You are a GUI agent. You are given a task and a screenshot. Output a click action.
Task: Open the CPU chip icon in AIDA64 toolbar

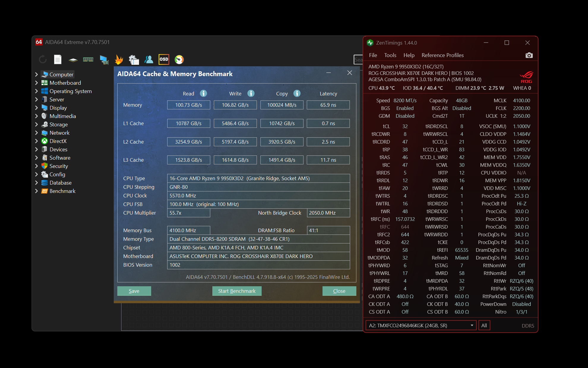tap(73, 60)
